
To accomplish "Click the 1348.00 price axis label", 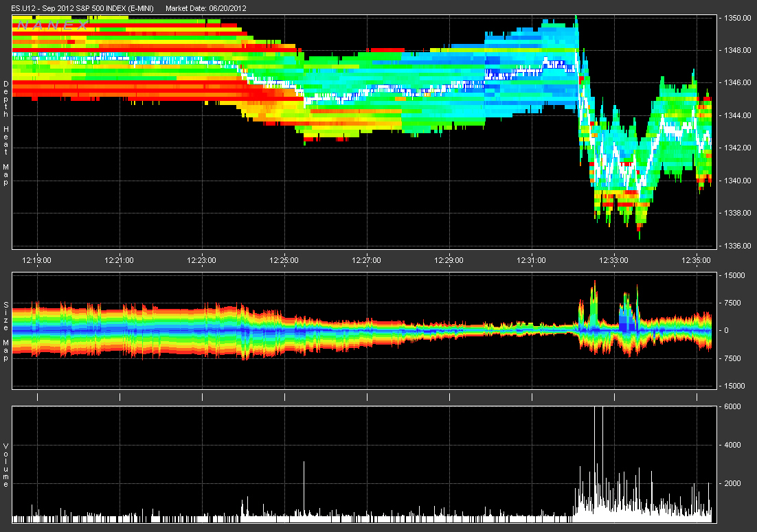I will (738, 50).
